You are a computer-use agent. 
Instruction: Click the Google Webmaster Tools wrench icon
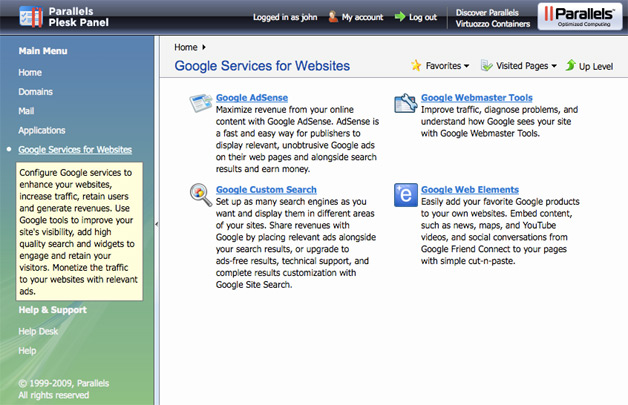click(406, 103)
